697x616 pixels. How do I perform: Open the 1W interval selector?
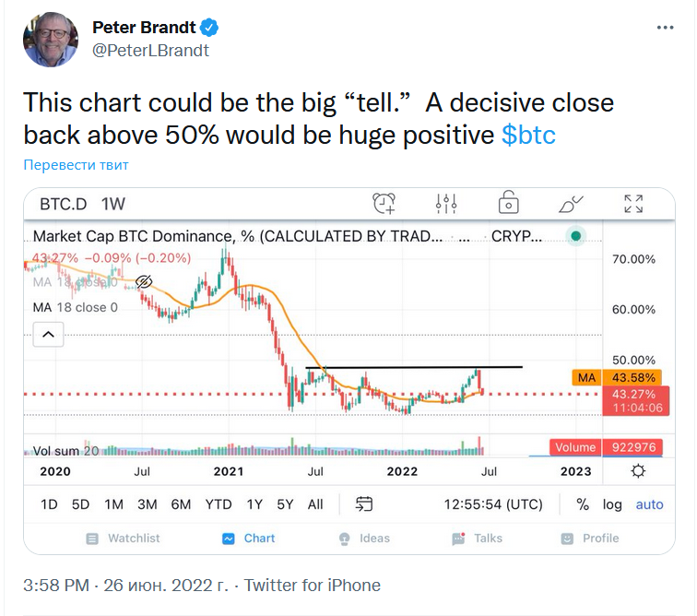click(112, 204)
